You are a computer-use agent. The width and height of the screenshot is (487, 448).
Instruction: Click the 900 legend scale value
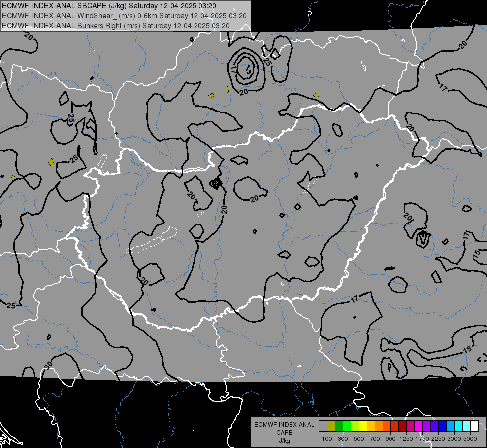390,439
